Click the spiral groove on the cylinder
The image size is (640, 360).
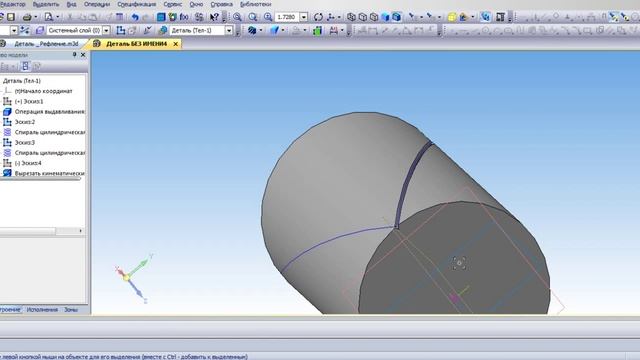(x=410, y=180)
